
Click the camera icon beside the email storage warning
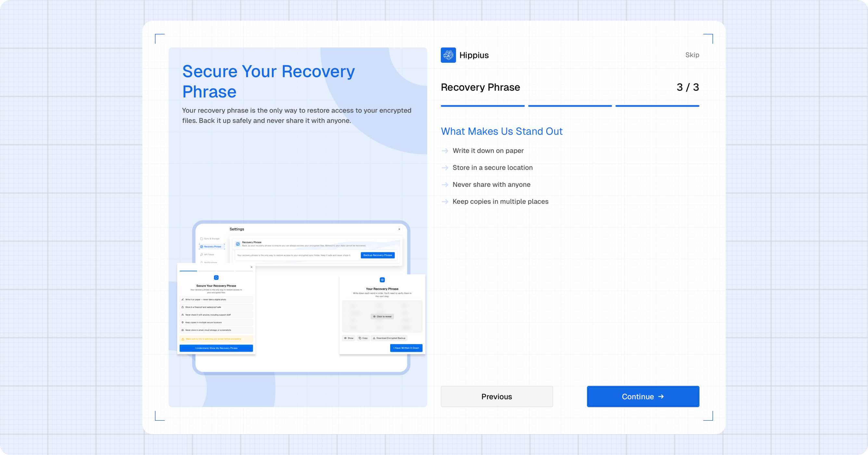click(183, 330)
